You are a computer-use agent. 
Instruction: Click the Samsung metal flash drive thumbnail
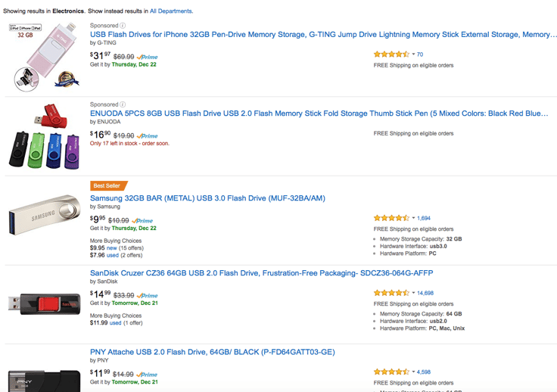[x=45, y=214]
